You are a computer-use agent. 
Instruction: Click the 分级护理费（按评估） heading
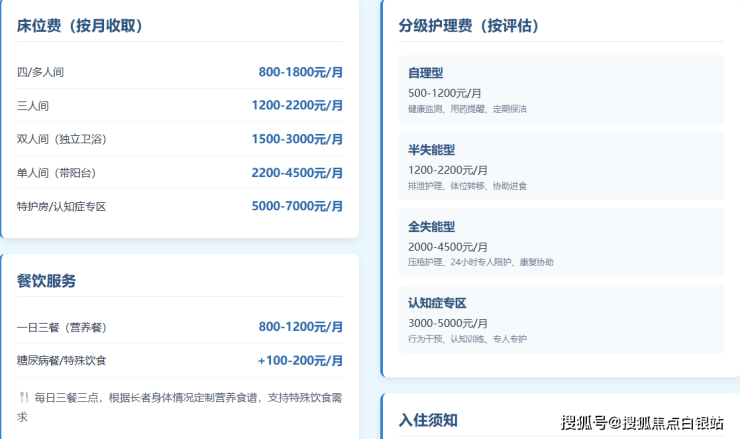click(469, 25)
